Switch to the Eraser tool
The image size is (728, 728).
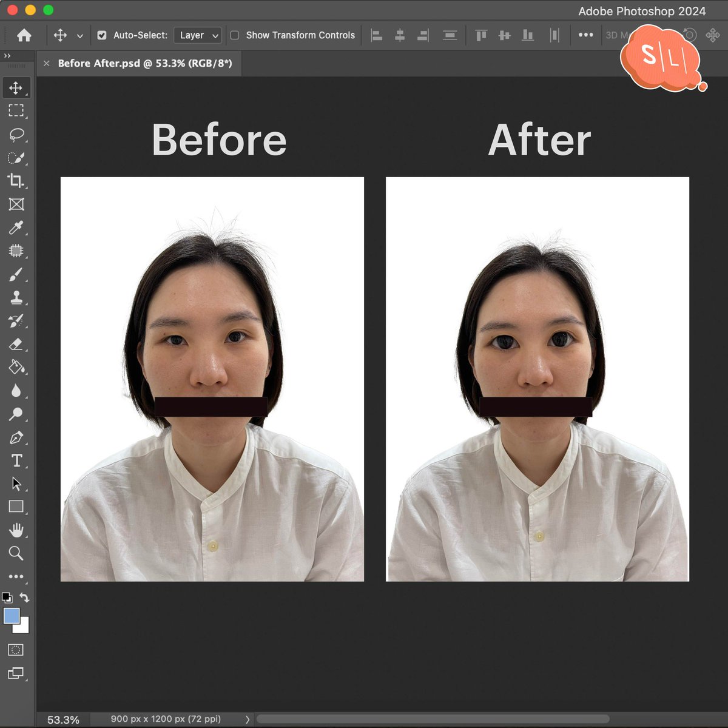(16, 344)
